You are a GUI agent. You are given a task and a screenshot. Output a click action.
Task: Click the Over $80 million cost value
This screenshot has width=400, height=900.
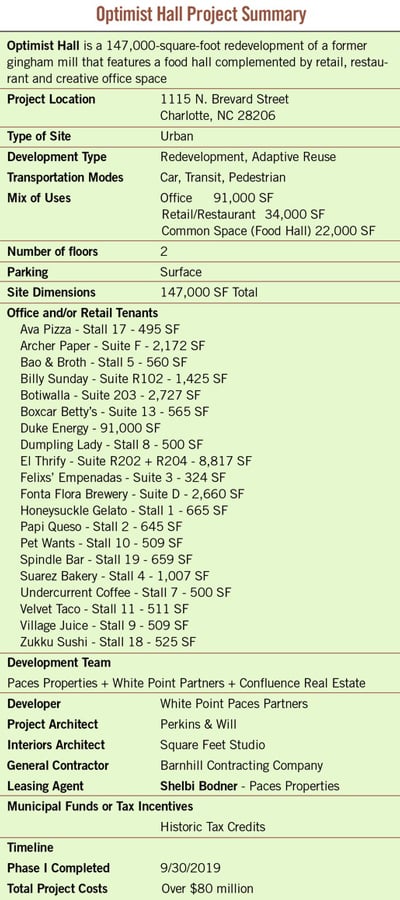click(x=207, y=889)
